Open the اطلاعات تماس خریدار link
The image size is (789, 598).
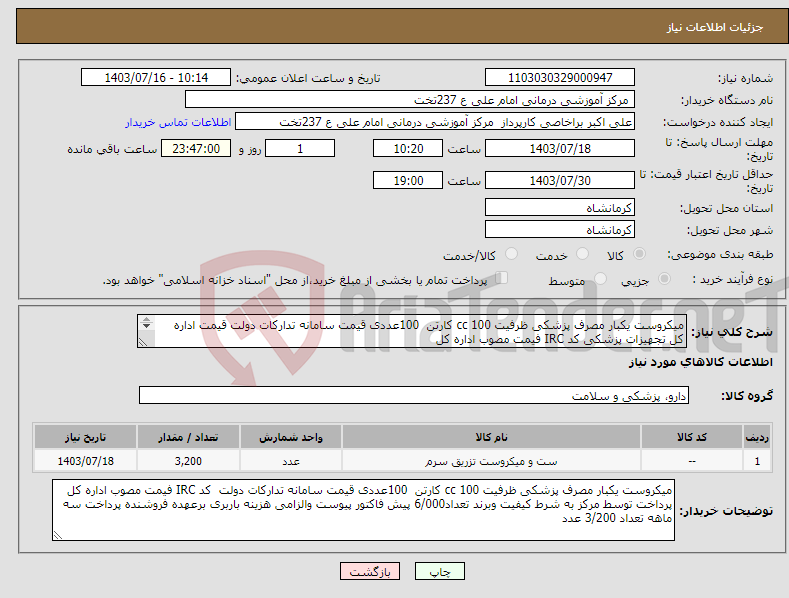coord(178,122)
